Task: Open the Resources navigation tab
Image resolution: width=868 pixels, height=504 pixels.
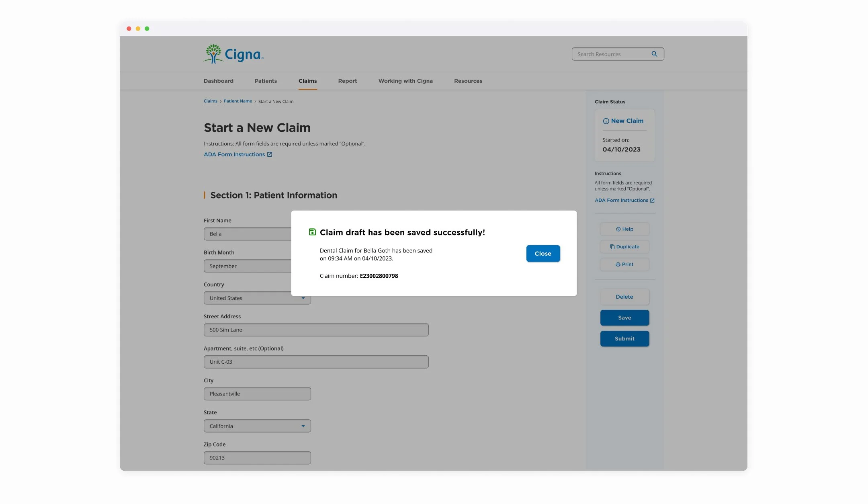Action: pyautogui.click(x=468, y=81)
